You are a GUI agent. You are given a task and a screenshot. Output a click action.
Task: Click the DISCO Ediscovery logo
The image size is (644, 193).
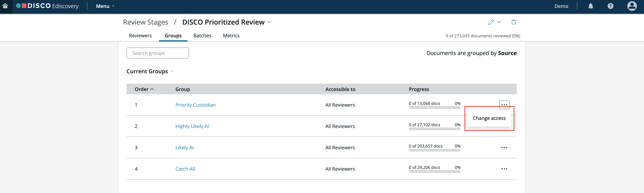tap(47, 6)
